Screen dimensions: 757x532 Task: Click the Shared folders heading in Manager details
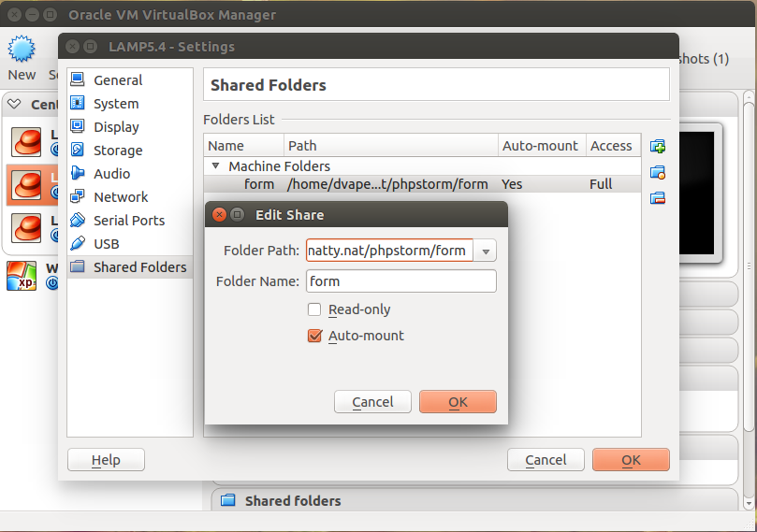293,500
